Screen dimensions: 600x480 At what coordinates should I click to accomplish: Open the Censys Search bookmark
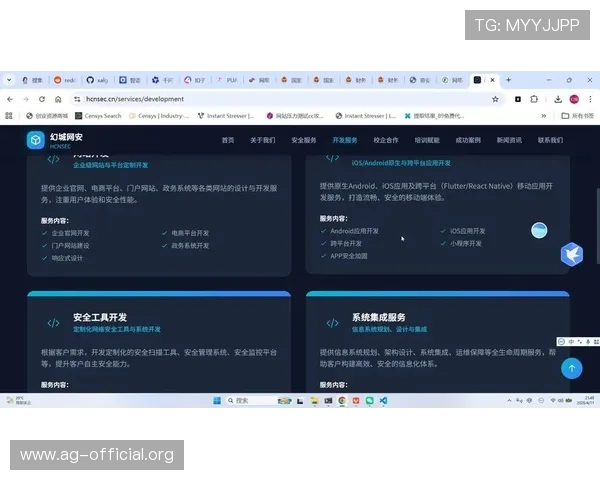click(98, 116)
